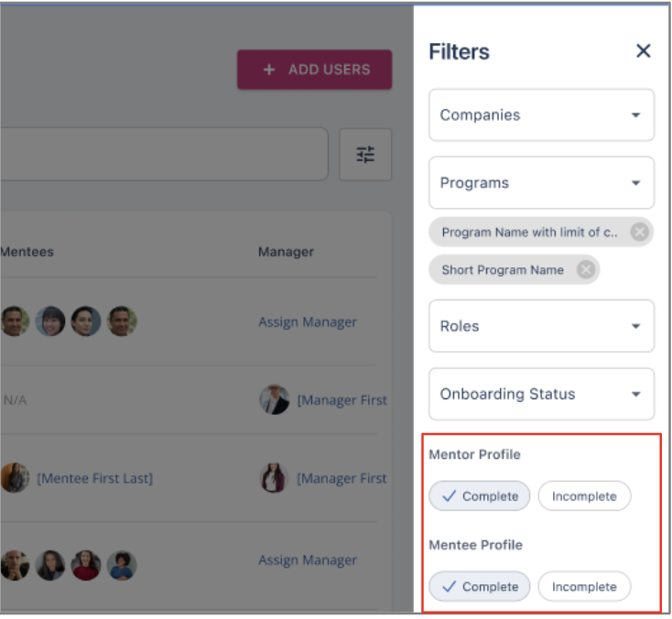The height and width of the screenshot is (619, 672).
Task: Click the plus icon on Add Users
Action: (269, 70)
